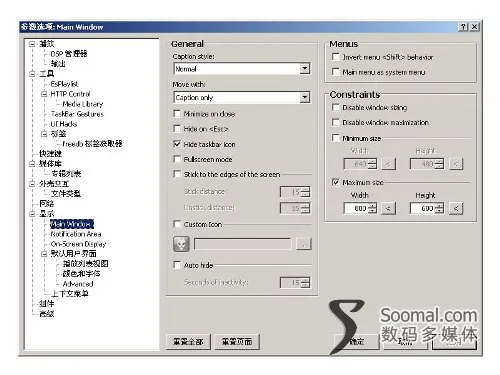Toggle Minimize on close checkbox

point(177,114)
